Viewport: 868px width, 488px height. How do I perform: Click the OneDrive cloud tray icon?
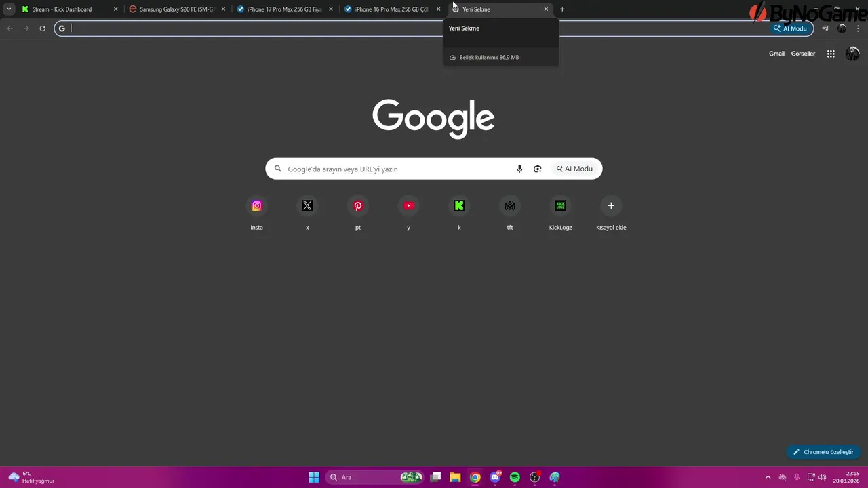[x=783, y=477]
